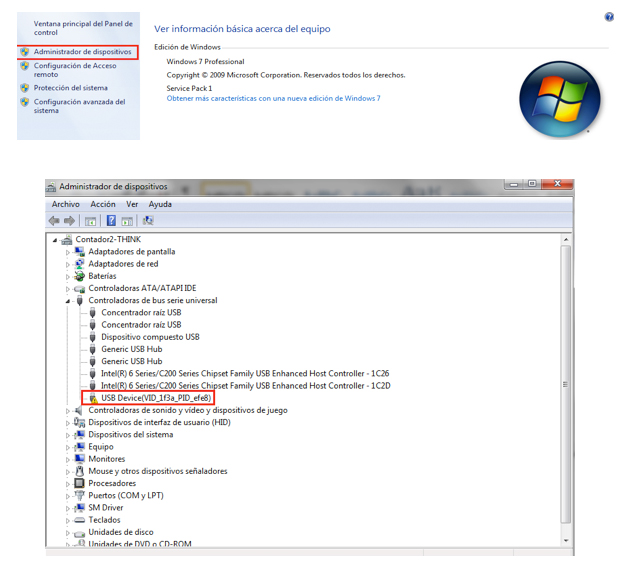Click the shield icon beside Protección del sistema
The height and width of the screenshot is (571, 622).
25,88
